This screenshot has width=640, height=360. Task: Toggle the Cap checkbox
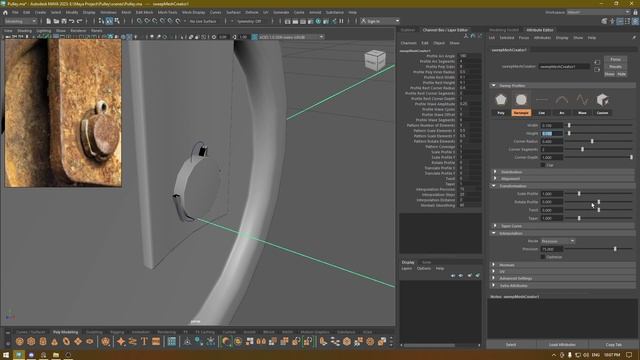(x=542, y=165)
